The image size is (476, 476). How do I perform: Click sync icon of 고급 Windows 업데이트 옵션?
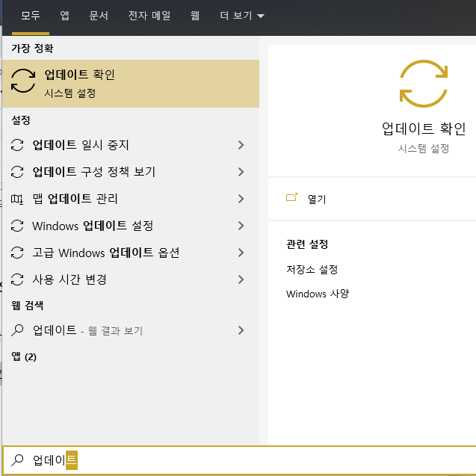point(17,253)
